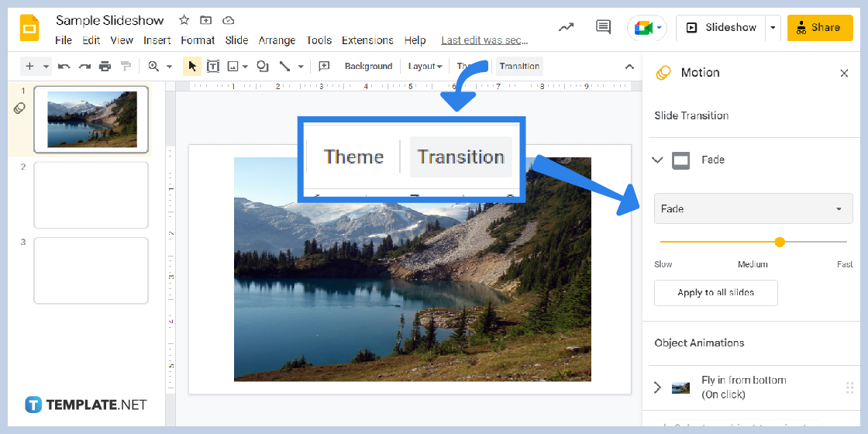The width and height of the screenshot is (868, 434).
Task: Click the Fly in animation image thumbnail
Action: coord(680,387)
